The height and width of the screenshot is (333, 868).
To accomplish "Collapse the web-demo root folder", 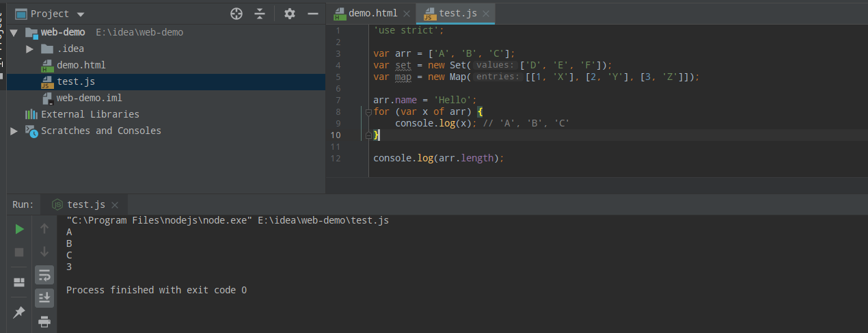I will point(14,32).
